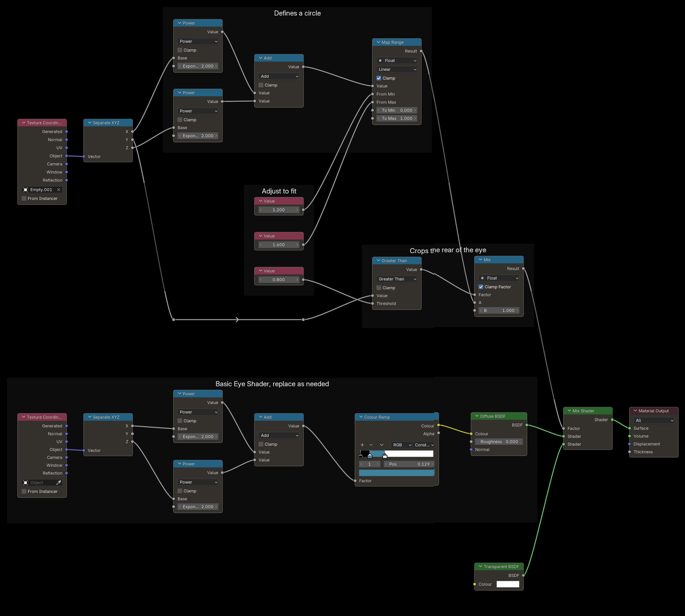Open the Float data type dropdown in Mix node

point(499,278)
